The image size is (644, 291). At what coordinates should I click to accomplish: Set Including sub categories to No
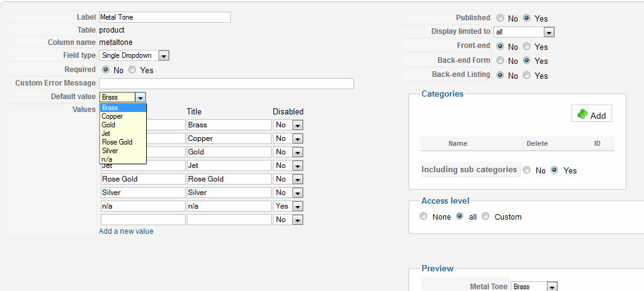click(527, 170)
